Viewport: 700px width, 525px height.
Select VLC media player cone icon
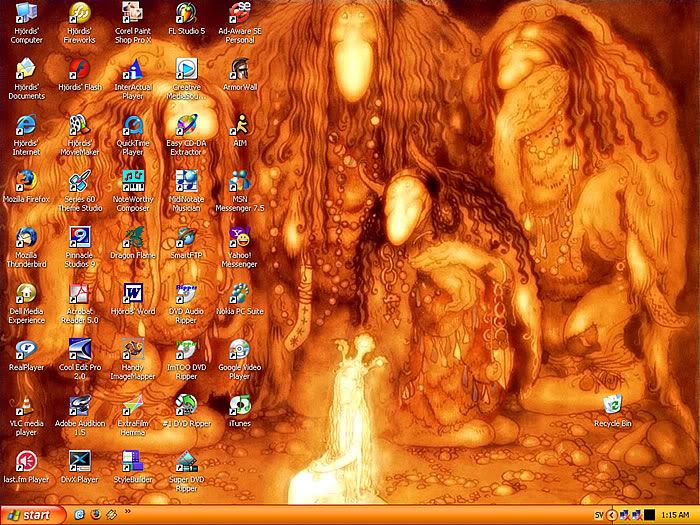(26, 405)
